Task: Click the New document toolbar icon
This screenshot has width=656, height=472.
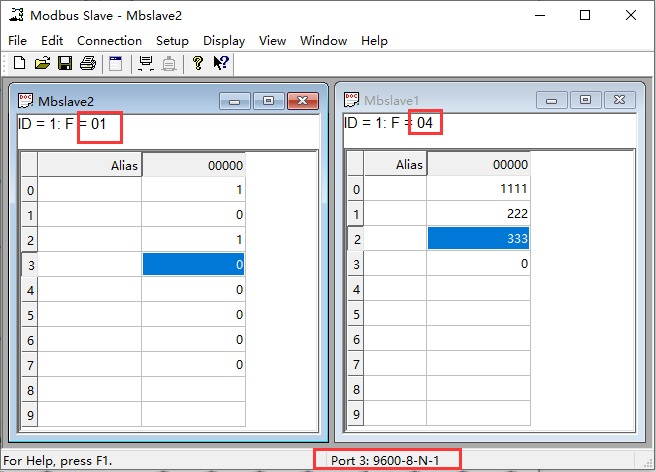Action: click(x=19, y=63)
